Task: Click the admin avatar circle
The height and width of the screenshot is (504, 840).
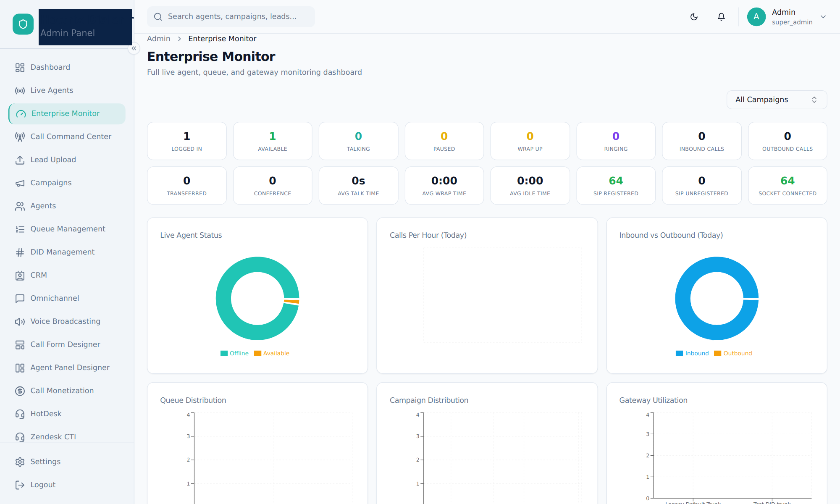Action: (x=756, y=17)
